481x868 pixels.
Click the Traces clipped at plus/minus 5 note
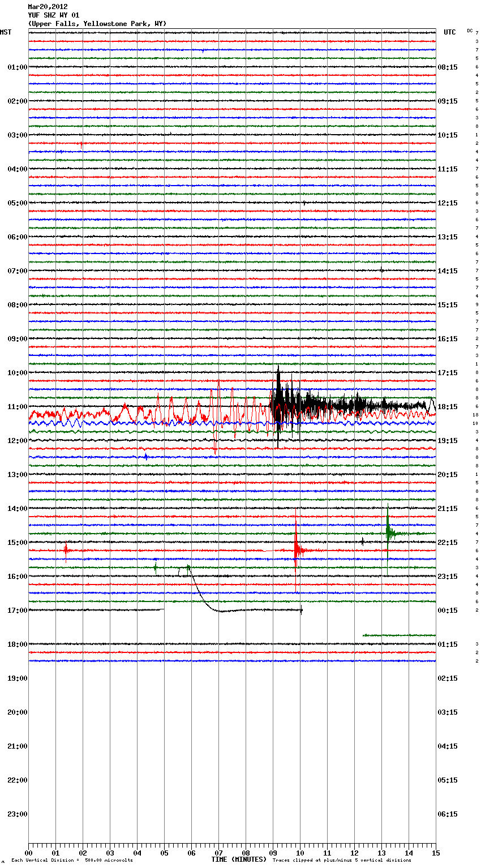coord(342,861)
